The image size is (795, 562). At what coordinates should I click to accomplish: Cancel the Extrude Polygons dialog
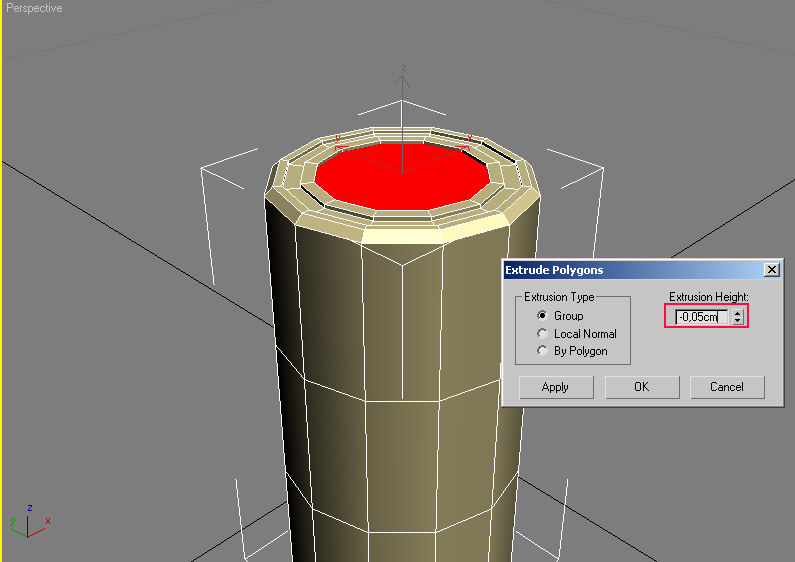[x=727, y=387]
